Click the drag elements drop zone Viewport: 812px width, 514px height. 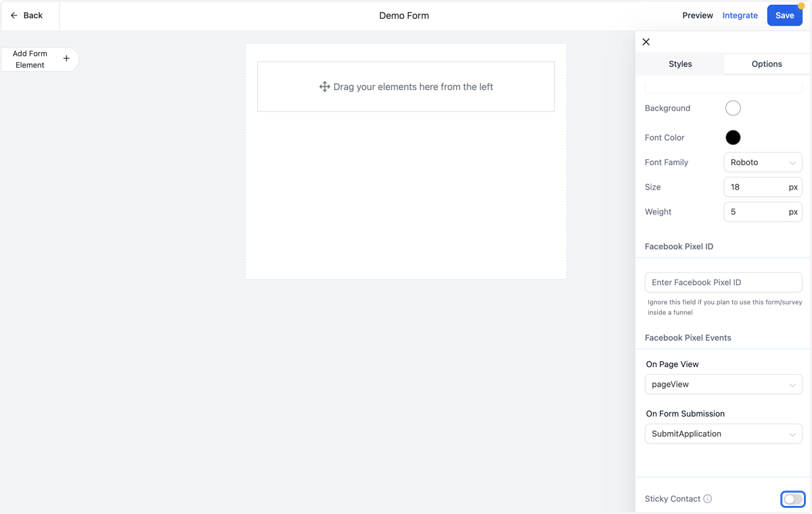tap(406, 87)
